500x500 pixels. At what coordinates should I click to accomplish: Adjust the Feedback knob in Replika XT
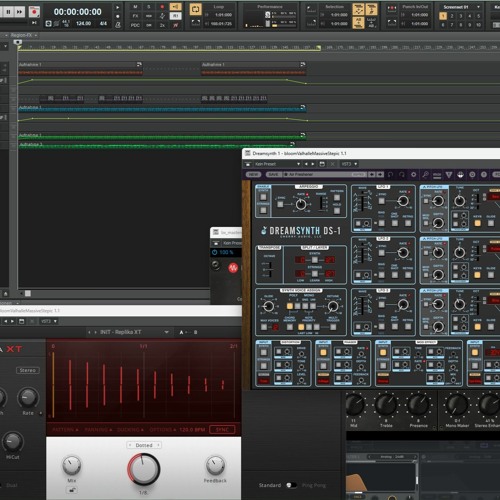click(215, 465)
